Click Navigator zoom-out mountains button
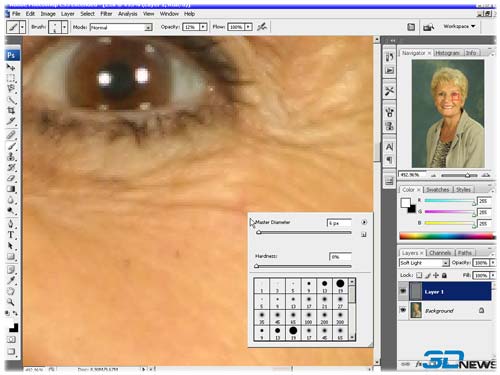Viewport: 500px width, 375px height. pyautogui.click(x=434, y=175)
